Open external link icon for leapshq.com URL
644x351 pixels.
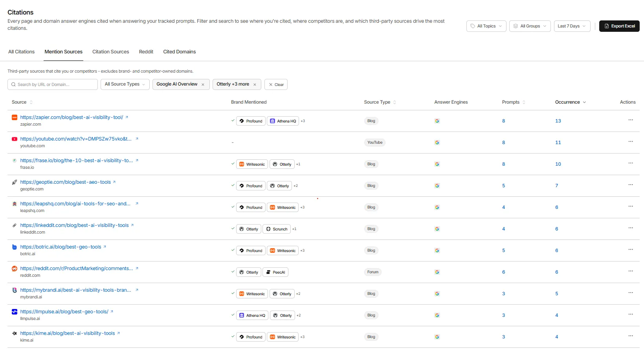pos(137,204)
